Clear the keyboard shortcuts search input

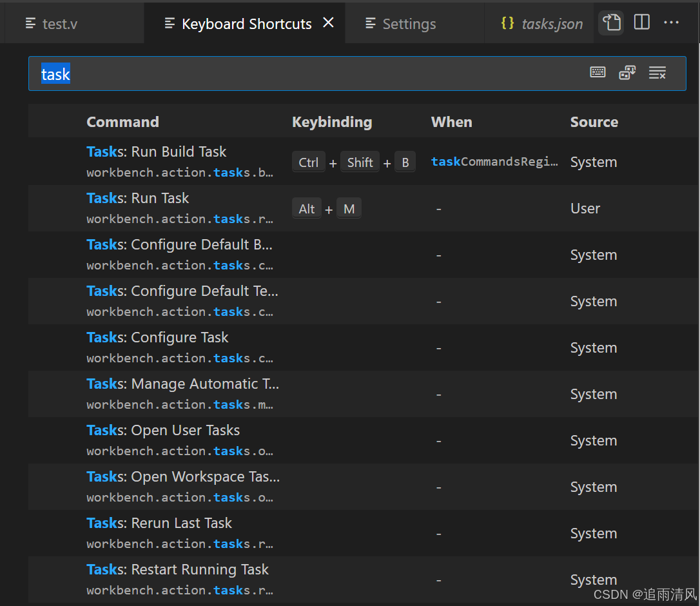coord(657,72)
